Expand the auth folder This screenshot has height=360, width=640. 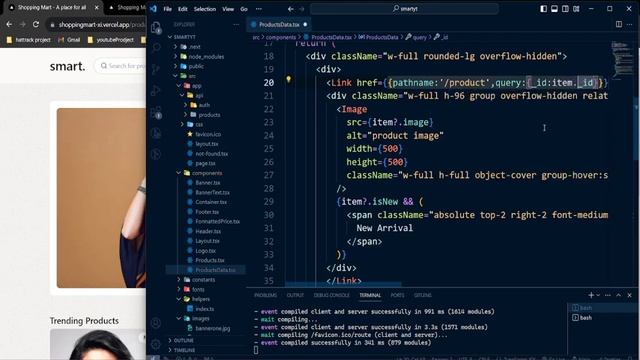pyautogui.click(x=204, y=105)
